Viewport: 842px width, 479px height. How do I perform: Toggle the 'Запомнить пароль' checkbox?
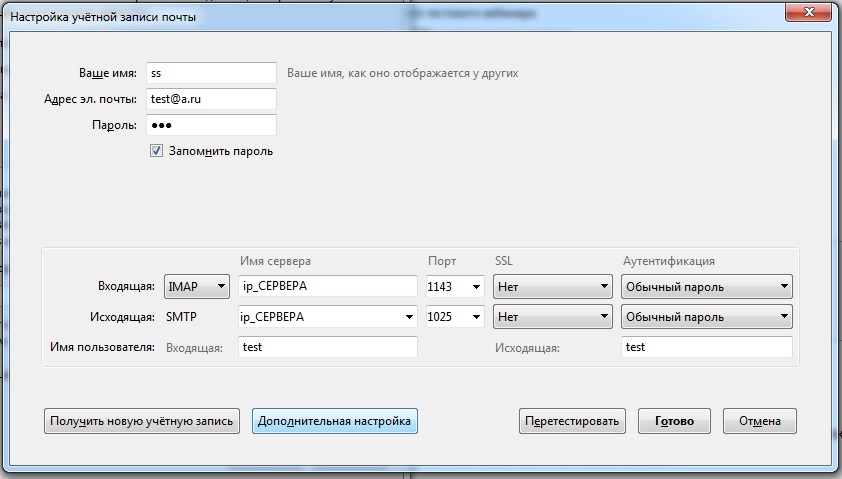click(156, 151)
